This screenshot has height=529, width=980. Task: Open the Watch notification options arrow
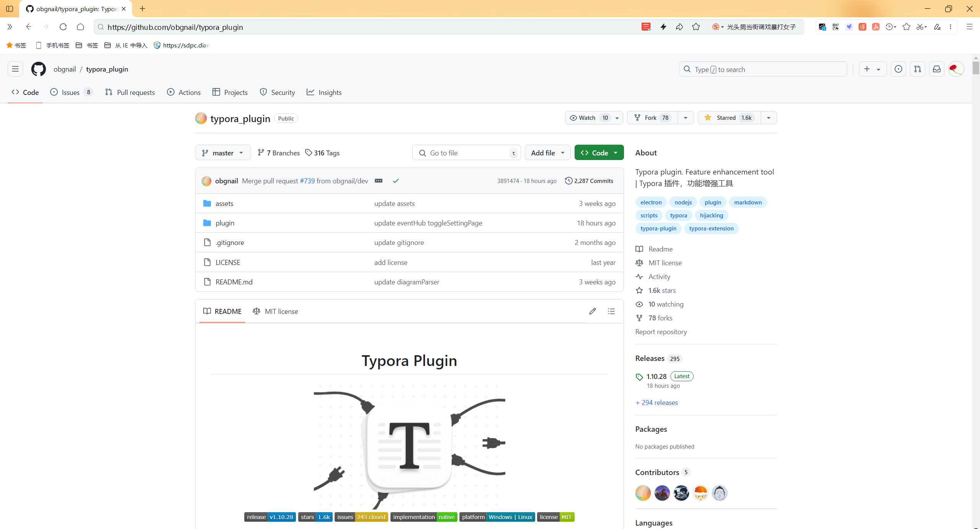coord(617,118)
